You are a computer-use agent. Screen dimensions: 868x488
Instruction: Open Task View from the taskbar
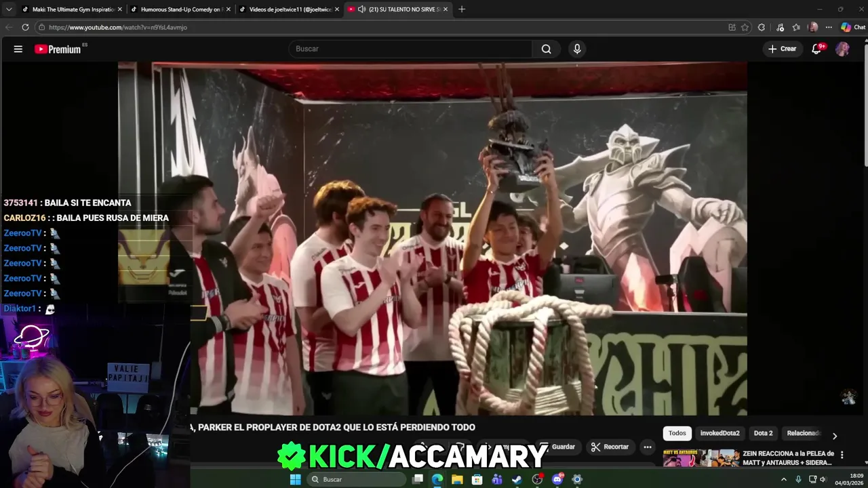point(418,479)
